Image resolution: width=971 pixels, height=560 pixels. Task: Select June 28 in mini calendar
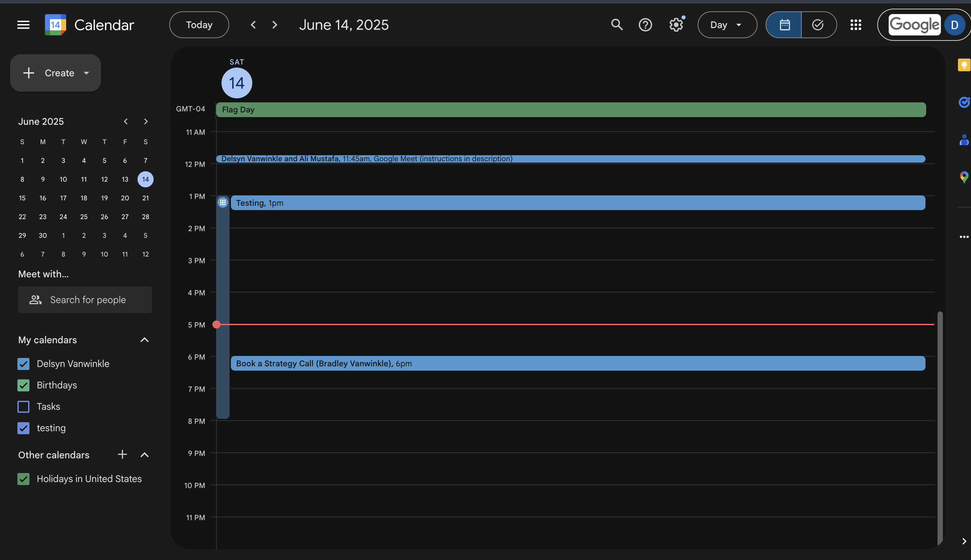146,217
